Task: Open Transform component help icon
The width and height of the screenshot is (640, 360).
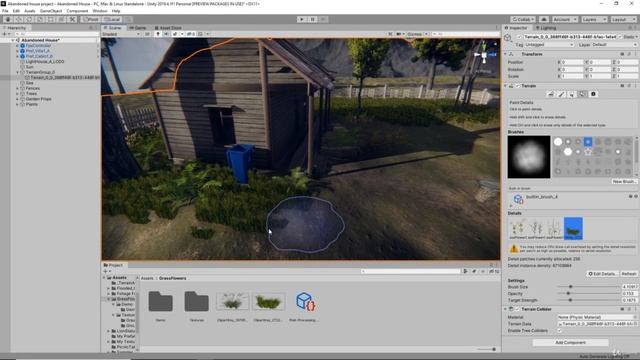Action: point(622,54)
